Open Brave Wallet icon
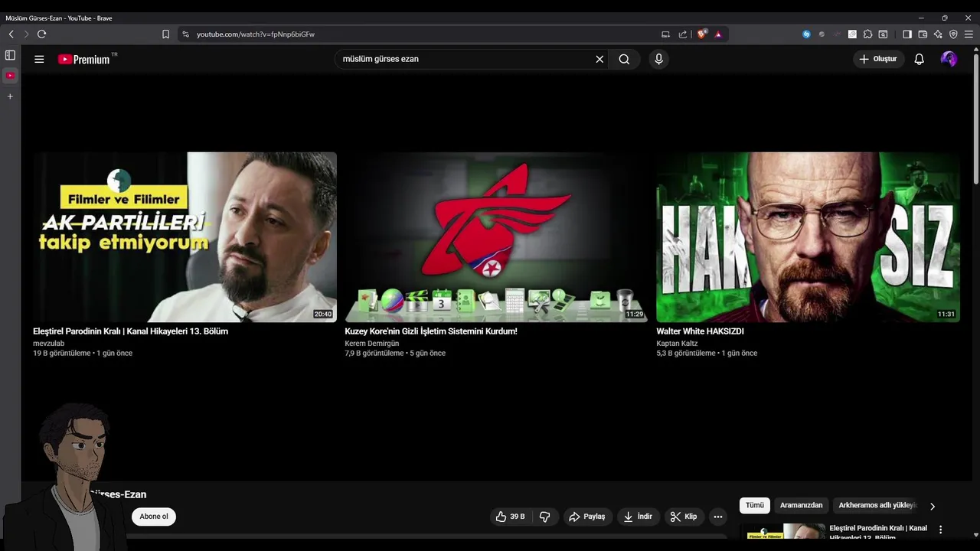 click(923, 34)
